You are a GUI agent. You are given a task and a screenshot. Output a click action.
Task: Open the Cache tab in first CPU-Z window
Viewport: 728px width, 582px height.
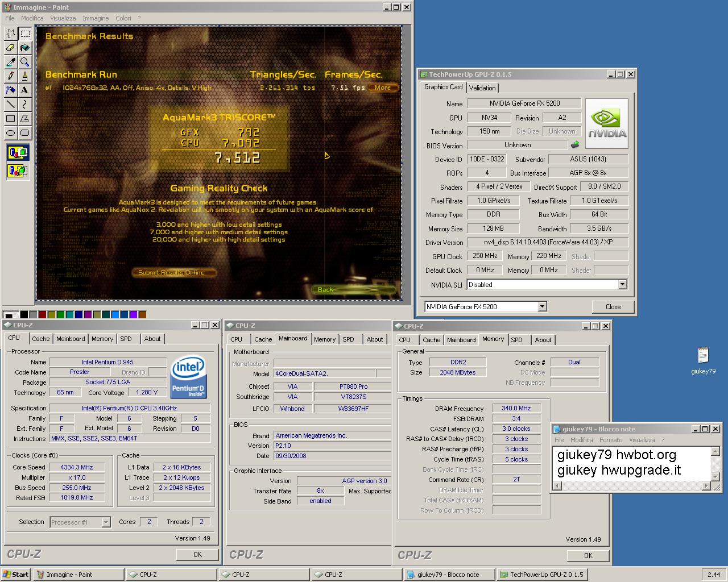[x=40, y=339]
